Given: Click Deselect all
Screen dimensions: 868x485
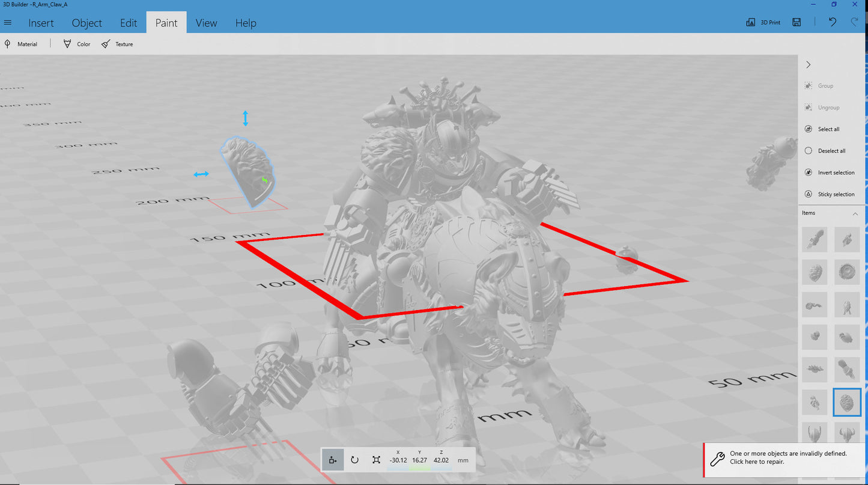Looking at the screenshot, I should coord(825,151).
